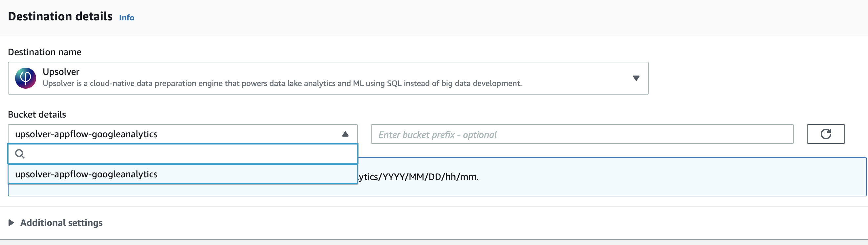Click the Additional settings label
Viewport: 868px width, 245px height.
pyautogui.click(x=61, y=223)
